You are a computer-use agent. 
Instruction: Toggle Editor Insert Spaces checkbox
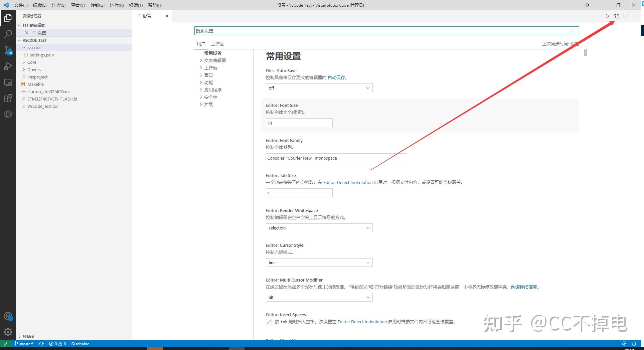coord(269,322)
